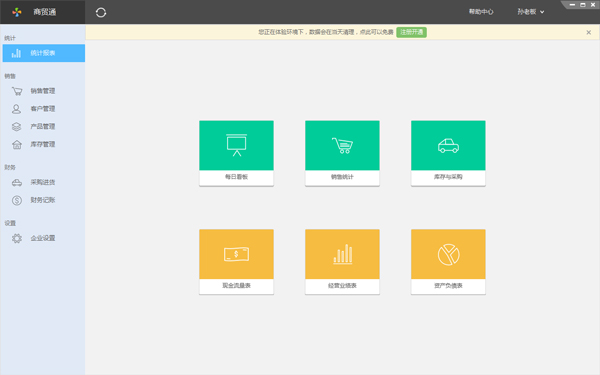
Task: Open the 资产负债表 pie chart tile
Action: (448, 262)
